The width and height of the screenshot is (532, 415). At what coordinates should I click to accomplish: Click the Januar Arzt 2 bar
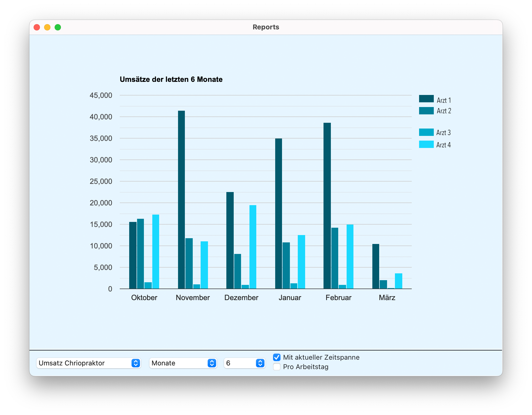tap(286, 265)
